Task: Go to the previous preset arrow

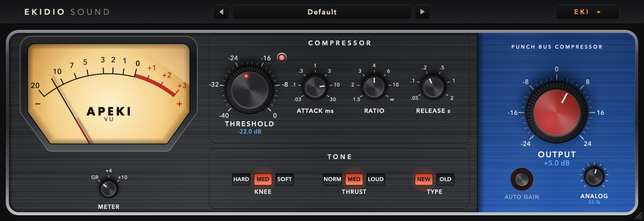Action: pos(221,12)
